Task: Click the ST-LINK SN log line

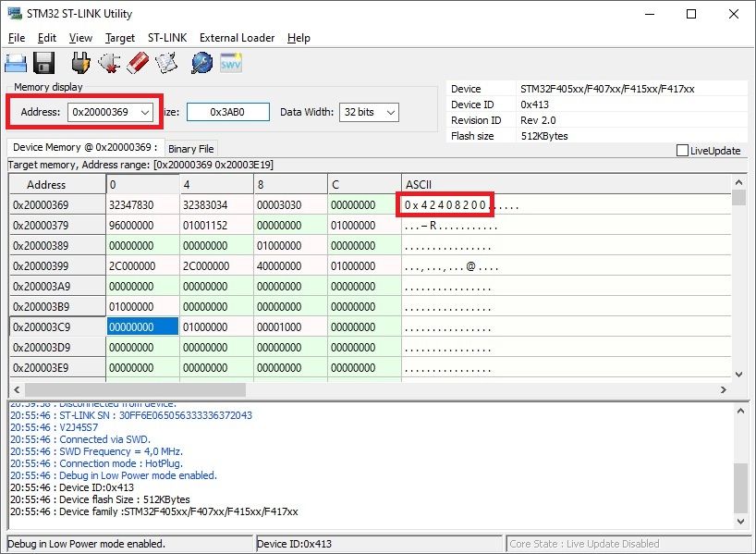Action: (x=131, y=415)
